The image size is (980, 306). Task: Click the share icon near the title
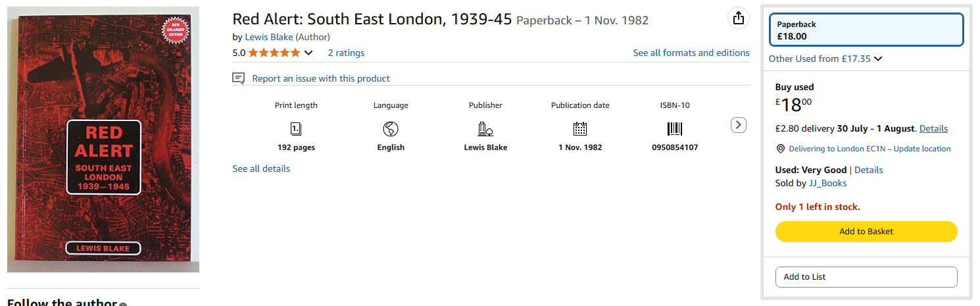pos(739,18)
